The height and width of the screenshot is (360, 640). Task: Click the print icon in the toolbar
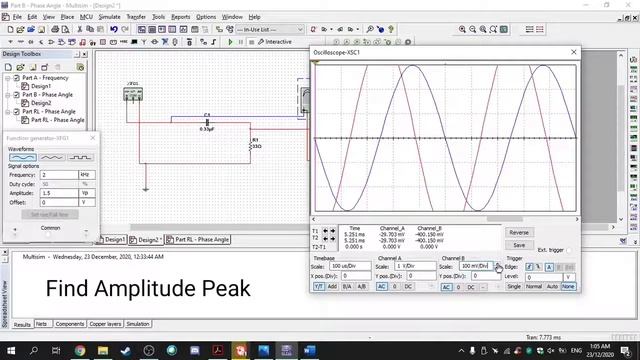55,29
